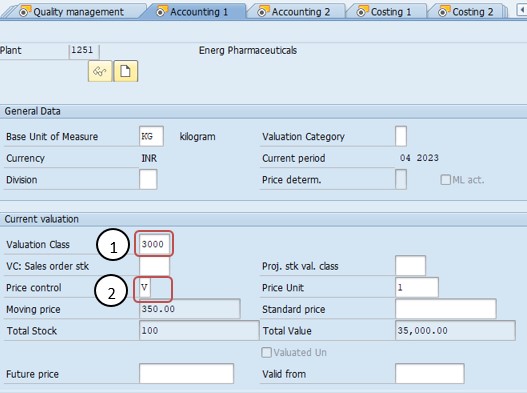Click the Energ Pharmaceuticals plant name

click(248, 50)
